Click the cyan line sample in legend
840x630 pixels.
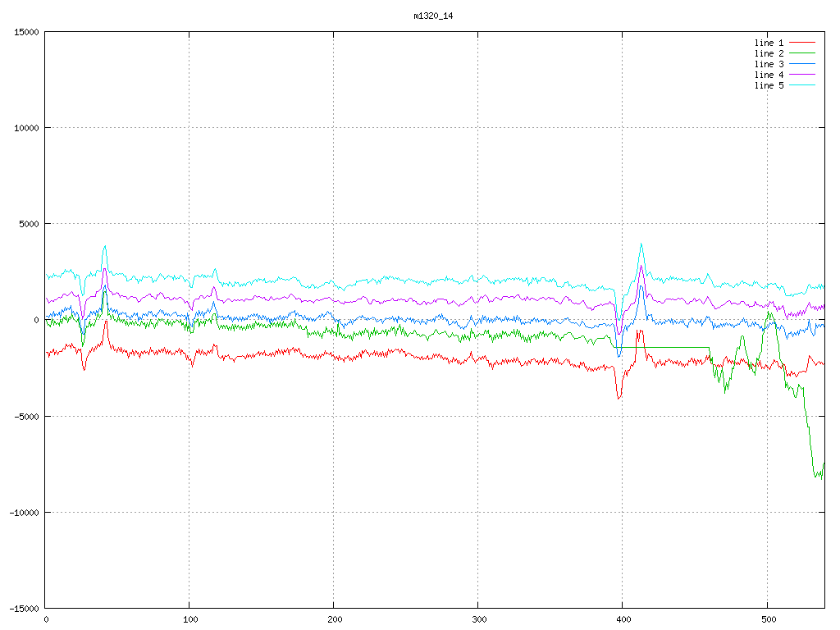(x=803, y=85)
